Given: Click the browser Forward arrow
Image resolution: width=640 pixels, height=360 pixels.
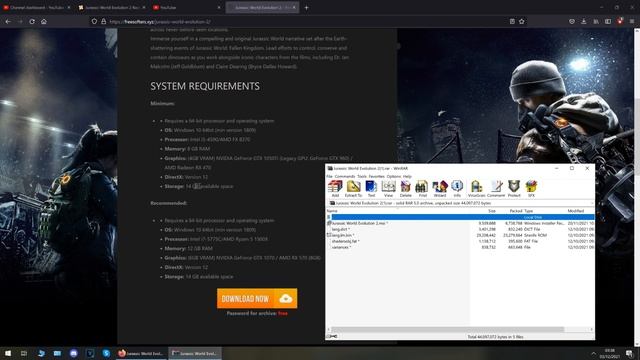Looking at the screenshot, I should (20, 21).
